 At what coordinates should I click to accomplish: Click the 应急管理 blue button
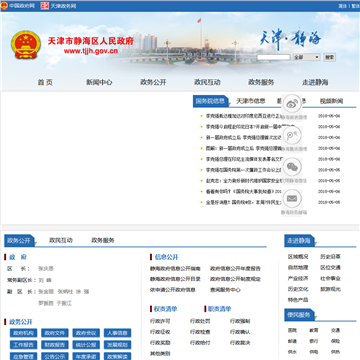tap(23, 356)
